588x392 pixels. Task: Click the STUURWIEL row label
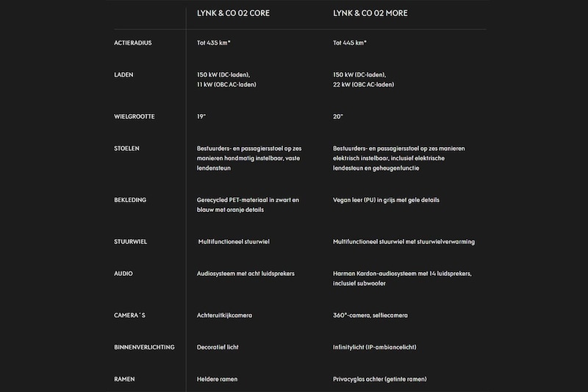tap(130, 242)
